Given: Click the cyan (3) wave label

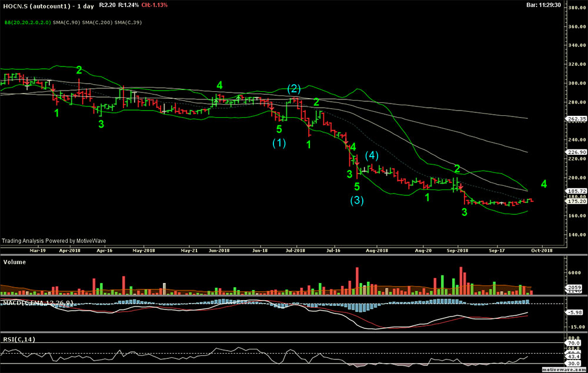Looking at the screenshot, I should [358, 200].
